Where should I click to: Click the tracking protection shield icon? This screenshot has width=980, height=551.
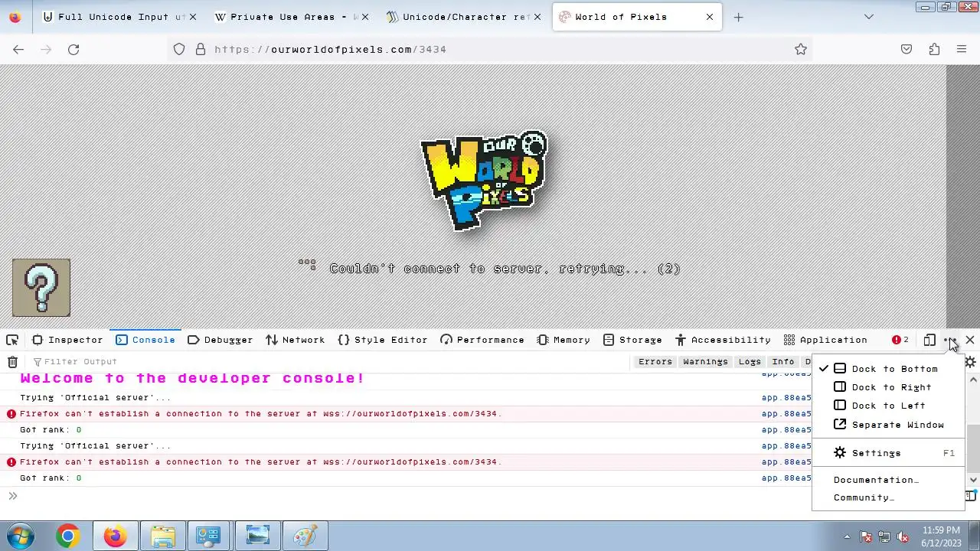(x=179, y=49)
